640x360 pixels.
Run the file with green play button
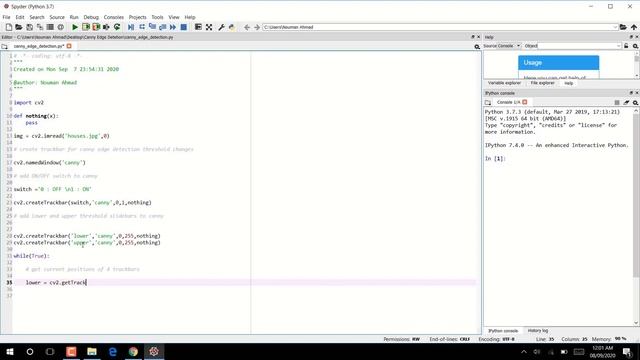pos(75,27)
